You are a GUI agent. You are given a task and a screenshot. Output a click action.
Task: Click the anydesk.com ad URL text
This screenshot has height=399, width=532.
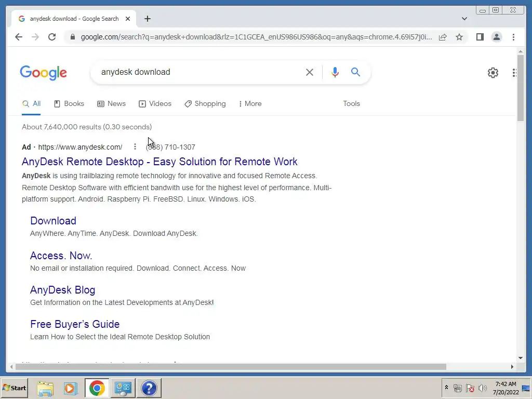(x=80, y=147)
